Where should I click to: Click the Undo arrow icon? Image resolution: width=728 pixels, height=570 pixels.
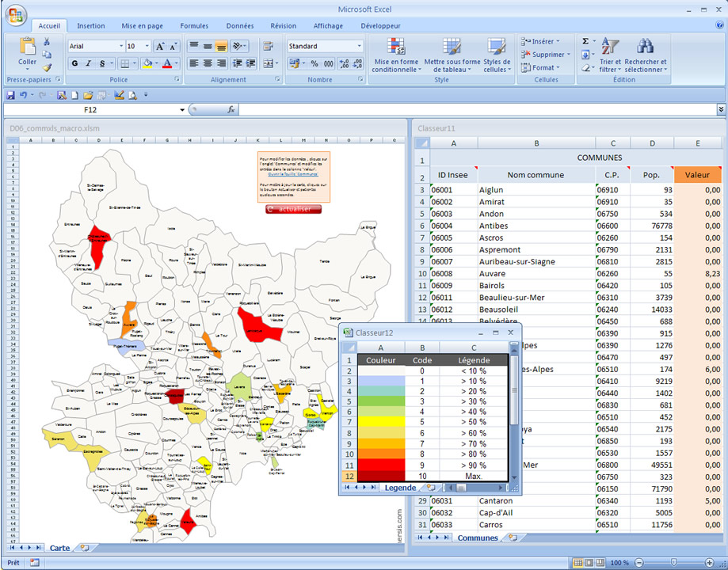23,95
